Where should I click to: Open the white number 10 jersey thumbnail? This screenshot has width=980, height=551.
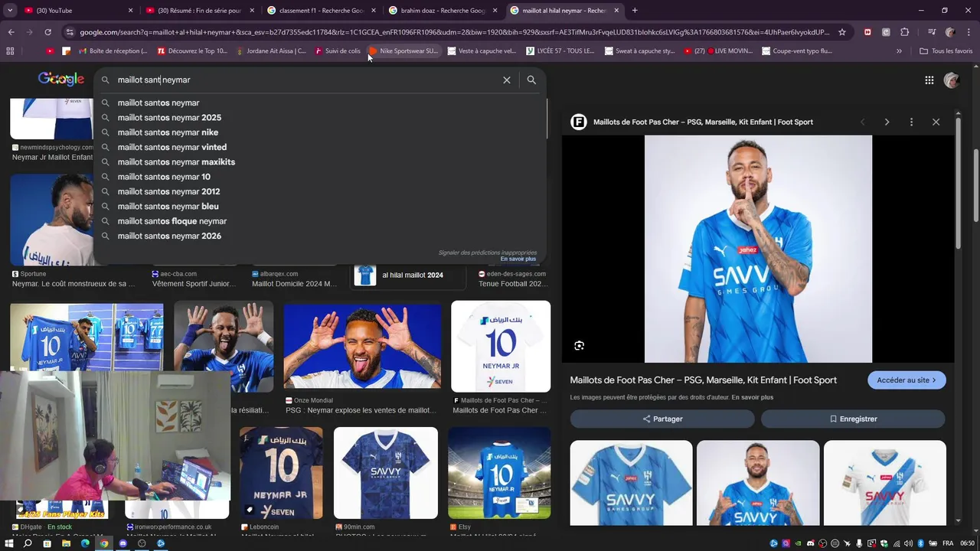point(501,346)
